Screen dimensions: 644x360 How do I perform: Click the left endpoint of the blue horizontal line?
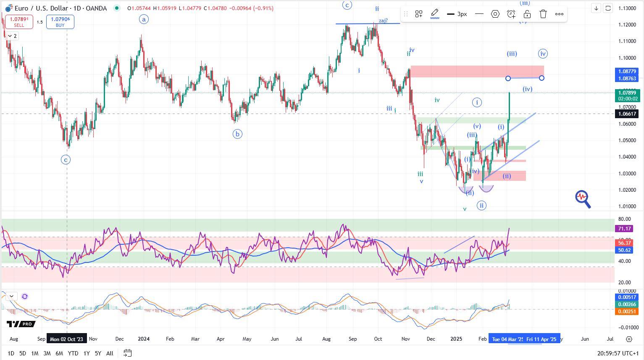point(508,79)
